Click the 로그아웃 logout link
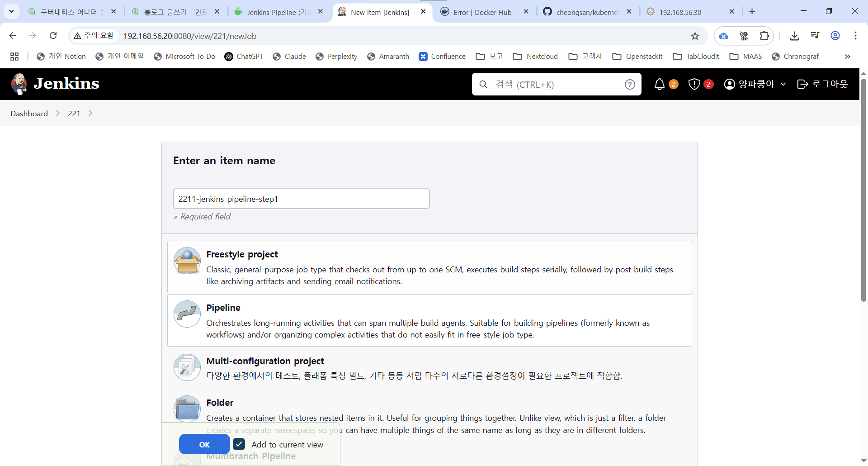Screen dimensions: 868x466 click(822, 84)
